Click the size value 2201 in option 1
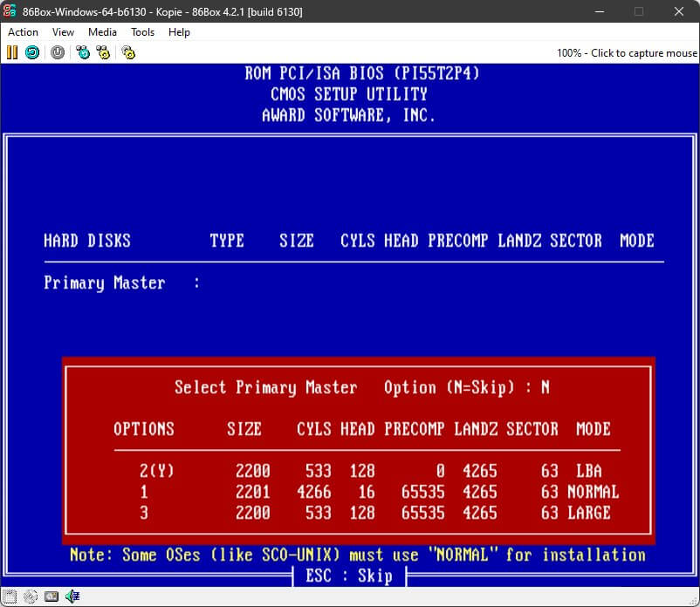 [252, 492]
